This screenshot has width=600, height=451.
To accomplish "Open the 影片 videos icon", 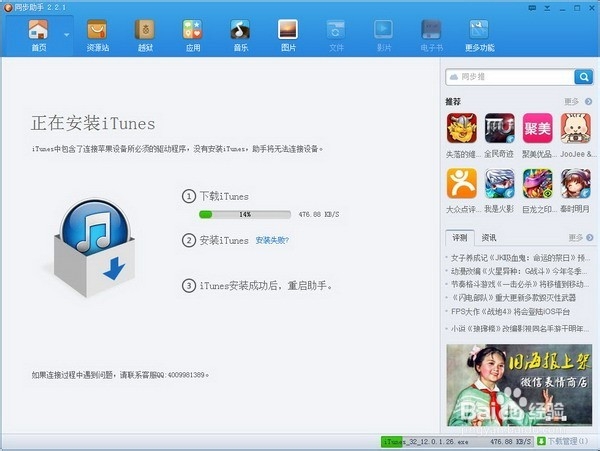I will click(383, 36).
